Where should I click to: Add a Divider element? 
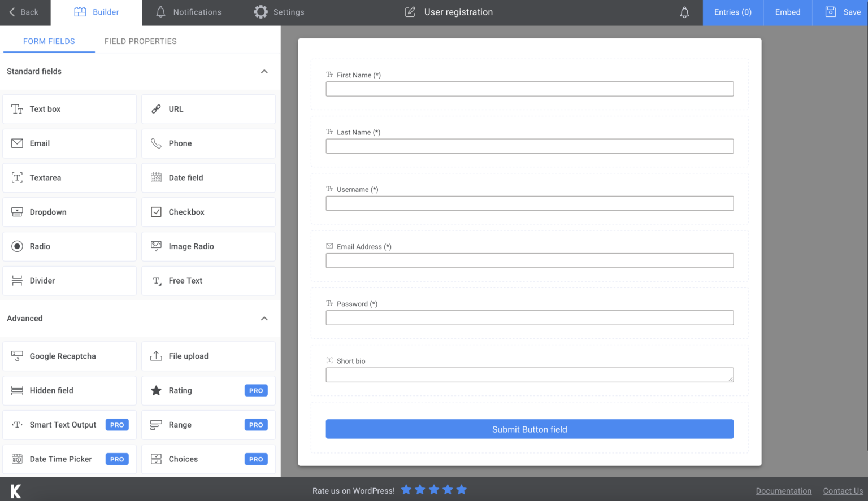coord(70,281)
